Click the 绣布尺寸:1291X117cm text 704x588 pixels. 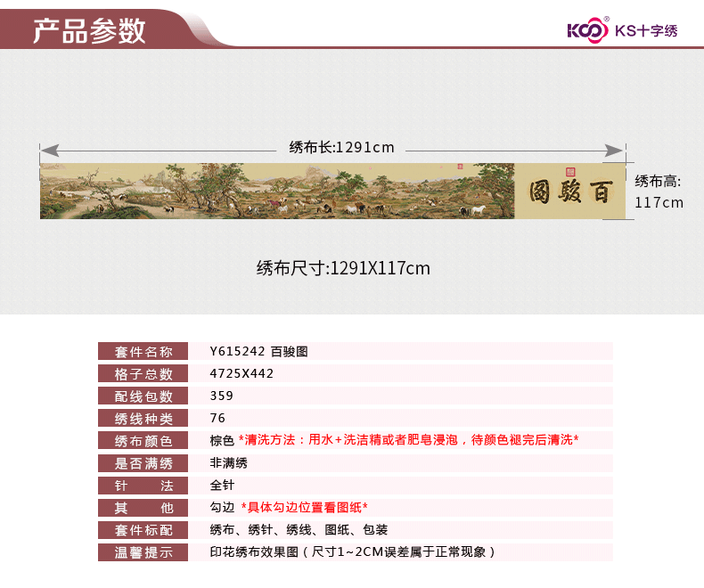tap(343, 268)
